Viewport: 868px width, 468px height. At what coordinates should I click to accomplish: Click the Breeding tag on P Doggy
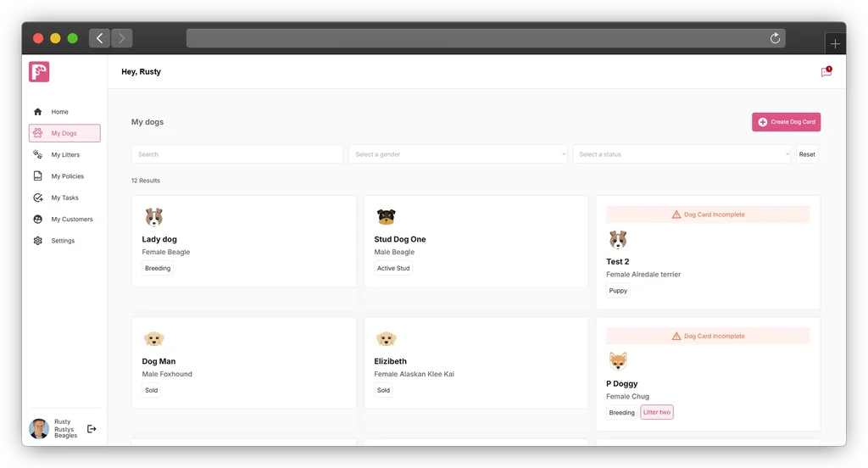(x=621, y=412)
